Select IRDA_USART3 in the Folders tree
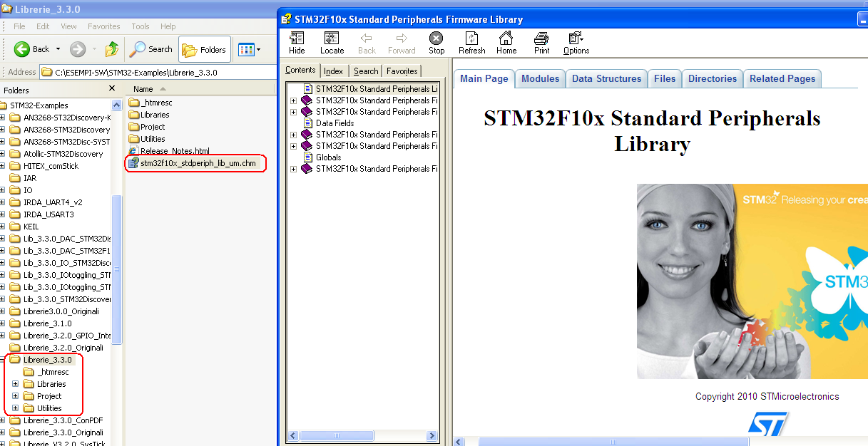Image resolution: width=868 pixels, height=446 pixels. pos(48,214)
